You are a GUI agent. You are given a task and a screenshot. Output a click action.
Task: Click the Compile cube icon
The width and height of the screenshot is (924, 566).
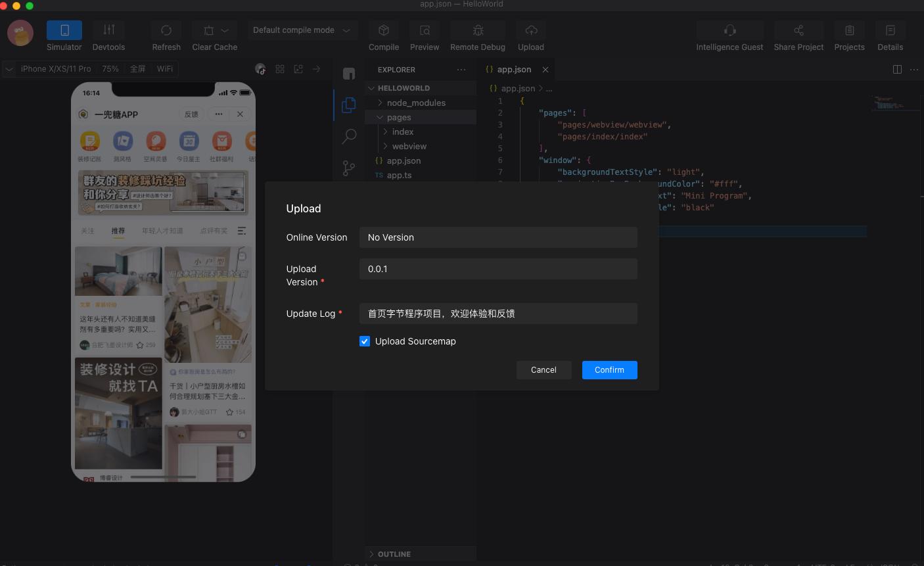click(x=384, y=30)
